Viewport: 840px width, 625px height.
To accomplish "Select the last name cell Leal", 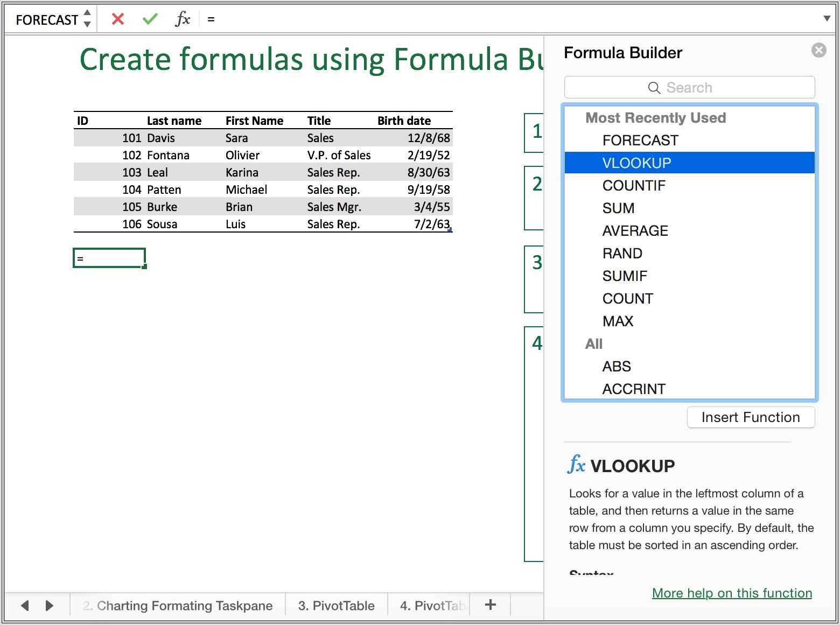I will 157,172.
